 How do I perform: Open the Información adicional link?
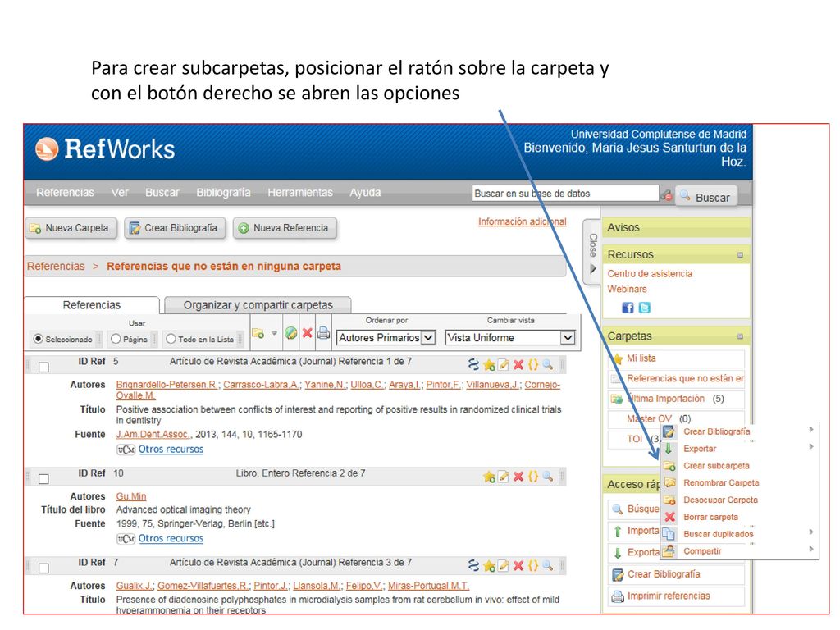click(523, 221)
